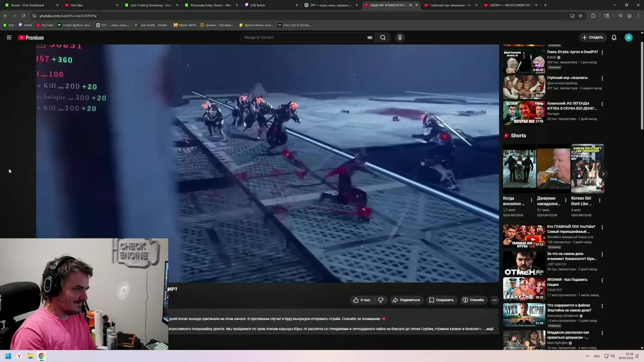Open Windows Start menu
This screenshot has height=362, width=644.
point(8,356)
